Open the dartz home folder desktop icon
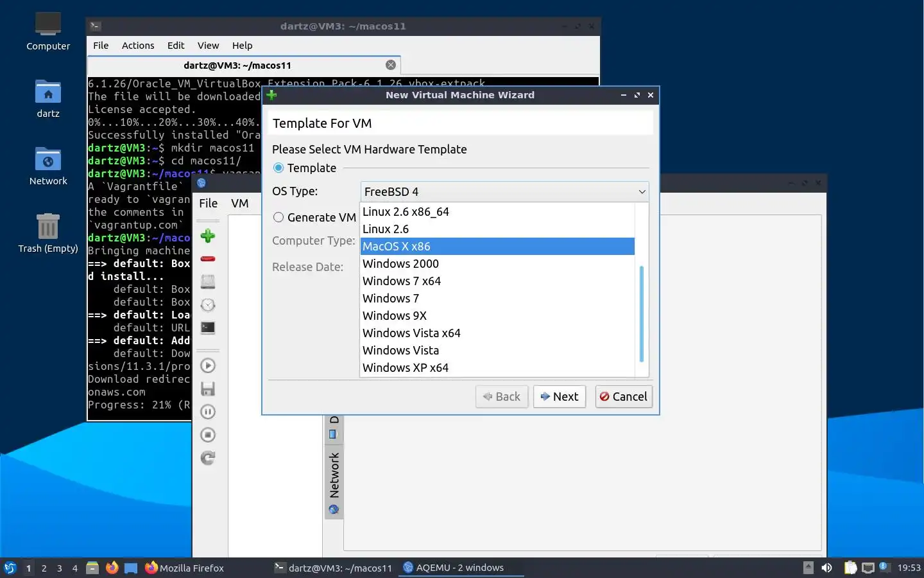 (x=48, y=100)
